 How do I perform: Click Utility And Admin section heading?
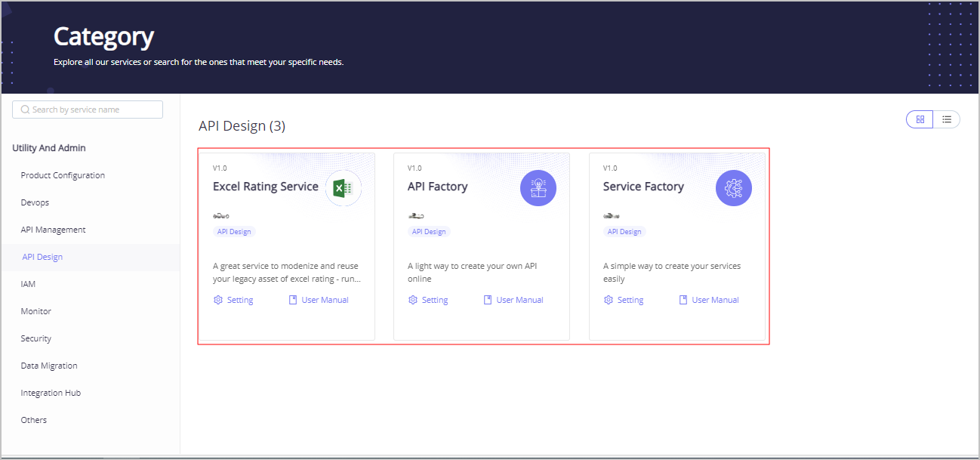49,148
